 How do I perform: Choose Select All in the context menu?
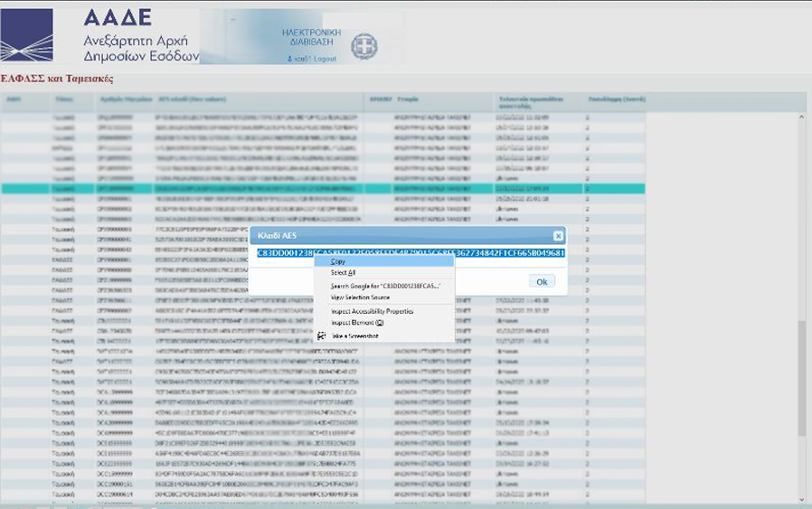(x=384, y=272)
